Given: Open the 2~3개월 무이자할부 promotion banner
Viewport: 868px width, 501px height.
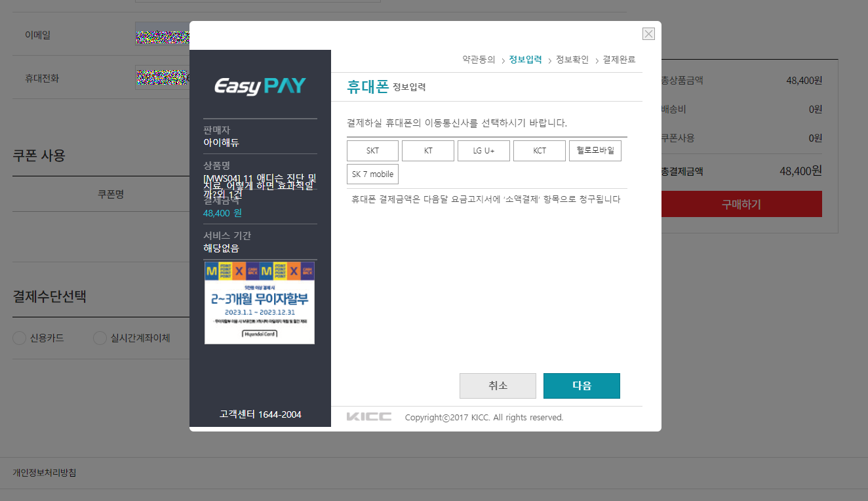Looking at the screenshot, I should click(x=260, y=302).
